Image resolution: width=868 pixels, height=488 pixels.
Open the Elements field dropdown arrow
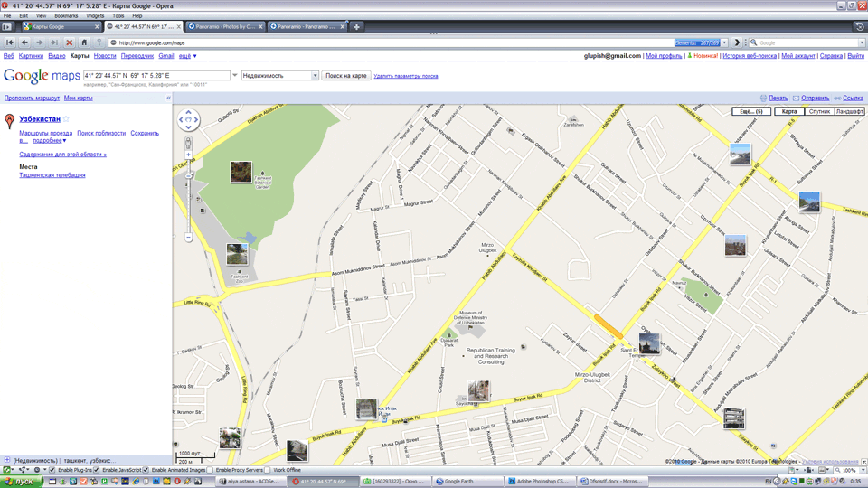point(724,42)
